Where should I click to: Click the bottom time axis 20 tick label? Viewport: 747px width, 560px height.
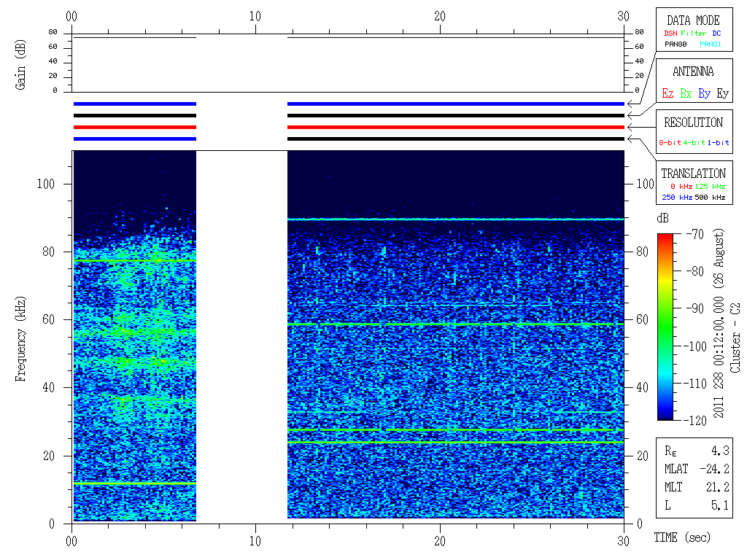tap(440, 542)
